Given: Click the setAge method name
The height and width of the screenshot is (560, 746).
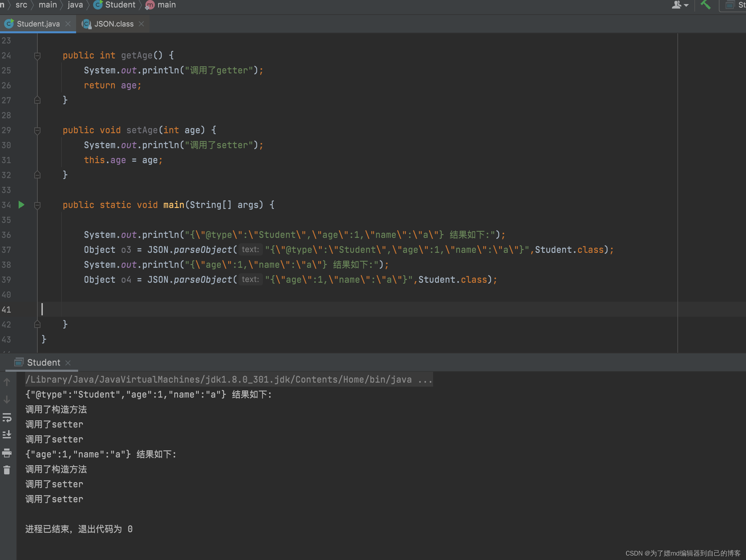Looking at the screenshot, I should 142,130.
